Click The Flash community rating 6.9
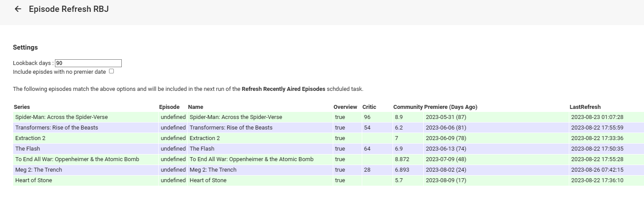The height and width of the screenshot is (198, 644). 408,149
